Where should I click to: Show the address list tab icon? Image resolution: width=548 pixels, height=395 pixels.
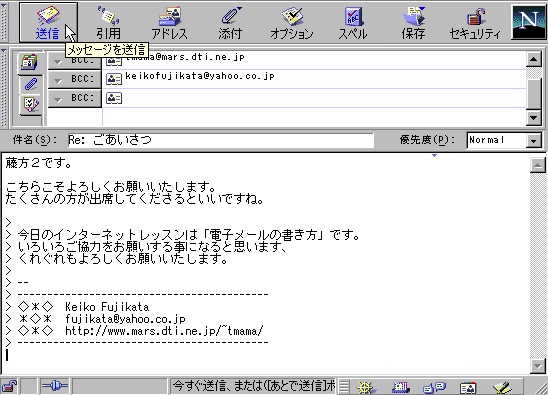[30, 63]
